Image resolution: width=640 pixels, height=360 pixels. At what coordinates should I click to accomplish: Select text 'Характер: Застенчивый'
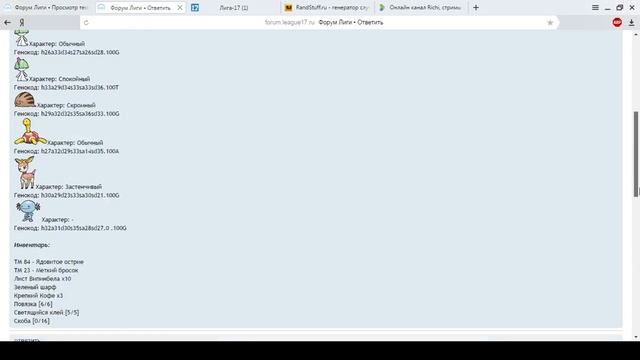69,187
